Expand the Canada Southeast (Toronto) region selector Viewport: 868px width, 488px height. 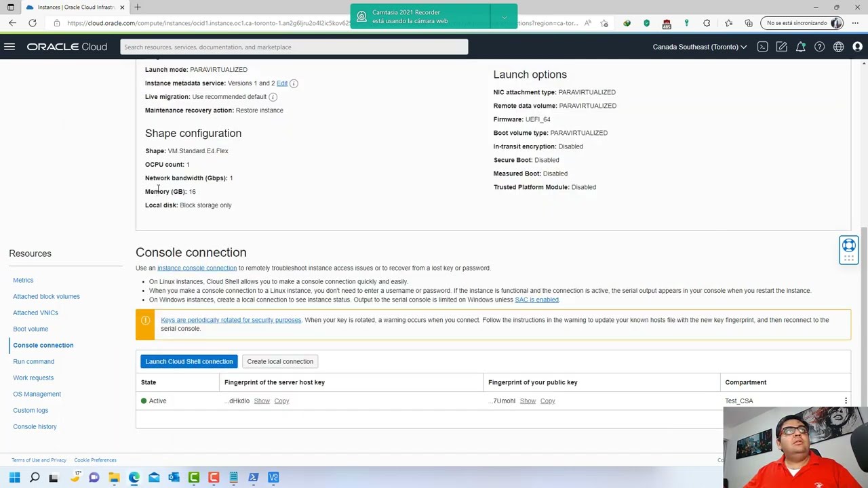(700, 47)
